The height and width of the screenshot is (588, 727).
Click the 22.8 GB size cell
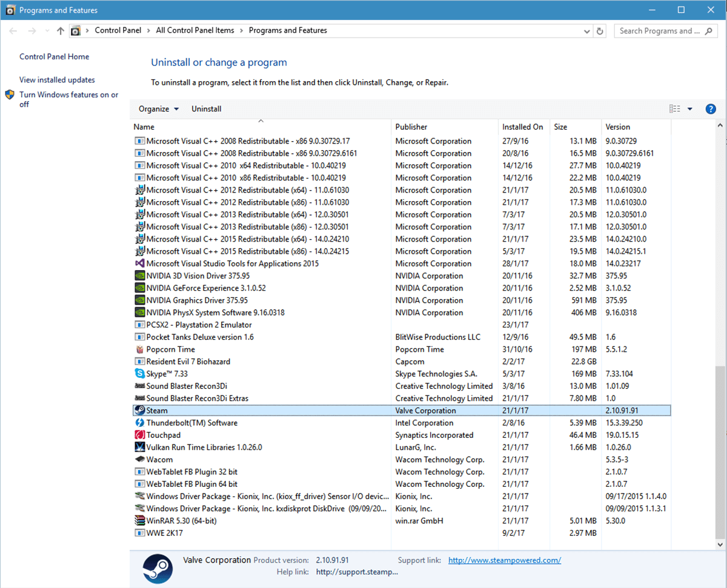coord(584,362)
